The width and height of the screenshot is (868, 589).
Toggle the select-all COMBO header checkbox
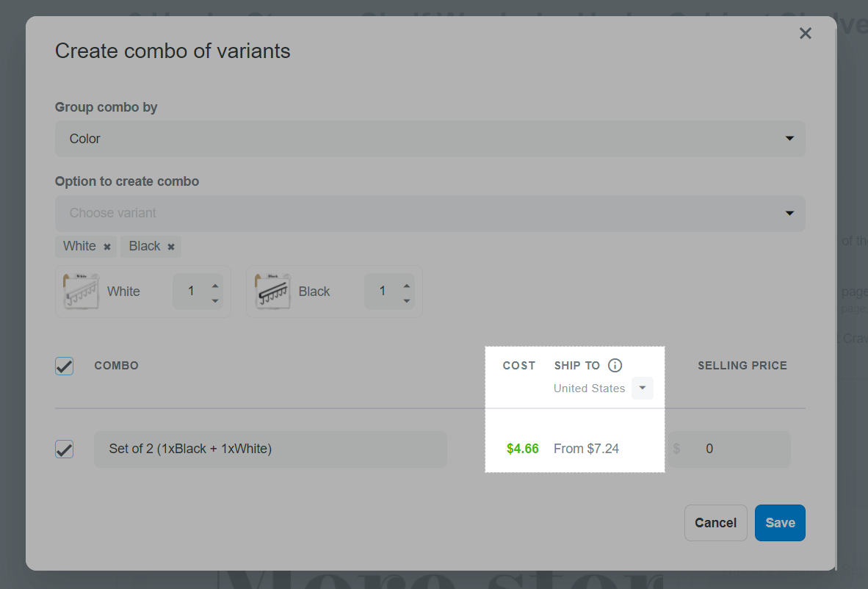(64, 366)
